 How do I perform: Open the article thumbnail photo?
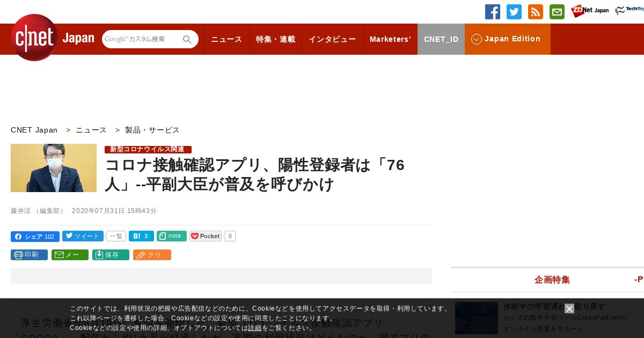coord(54,168)
